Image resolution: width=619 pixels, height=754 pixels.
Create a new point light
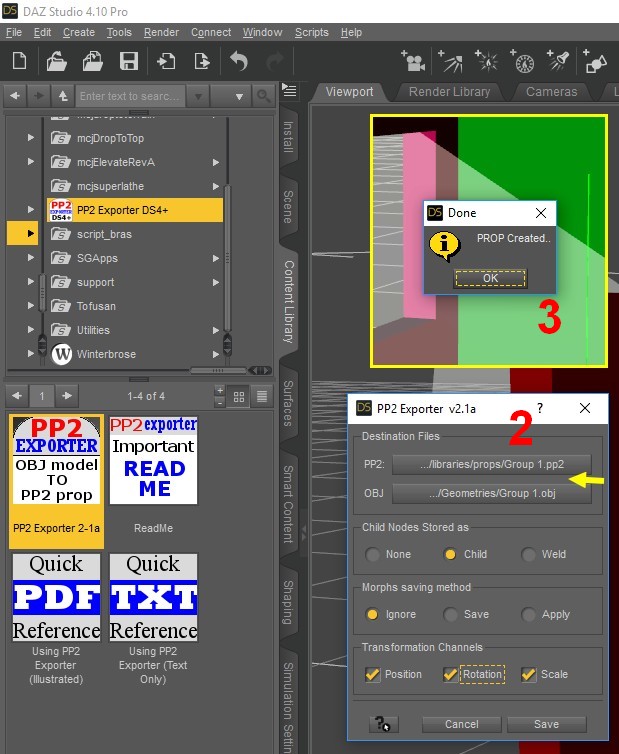point(487,62)
